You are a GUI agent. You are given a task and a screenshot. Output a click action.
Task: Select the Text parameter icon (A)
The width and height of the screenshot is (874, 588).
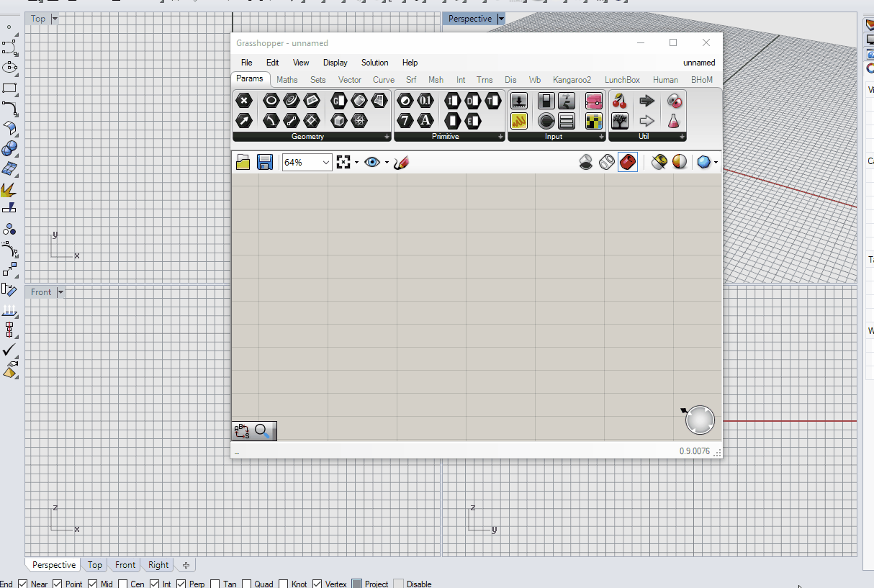[x=425, y=121]
